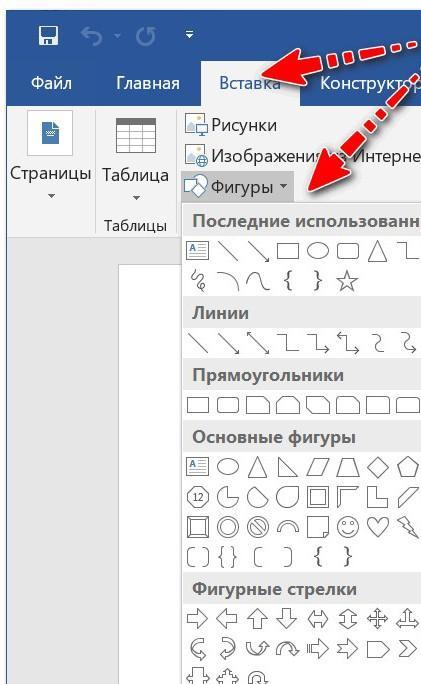Choose the right block arrow shape
421x684 pixels.
(197, 619)
